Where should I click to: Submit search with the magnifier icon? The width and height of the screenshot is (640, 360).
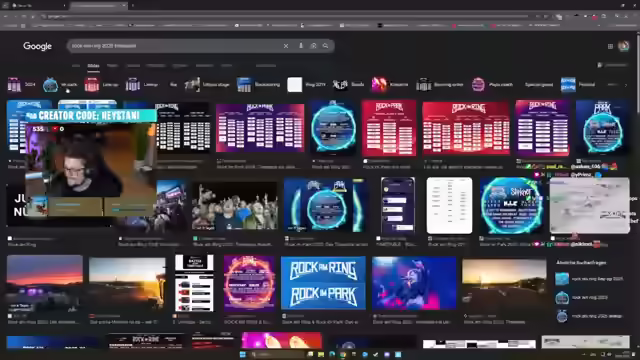tap(325, 46)
